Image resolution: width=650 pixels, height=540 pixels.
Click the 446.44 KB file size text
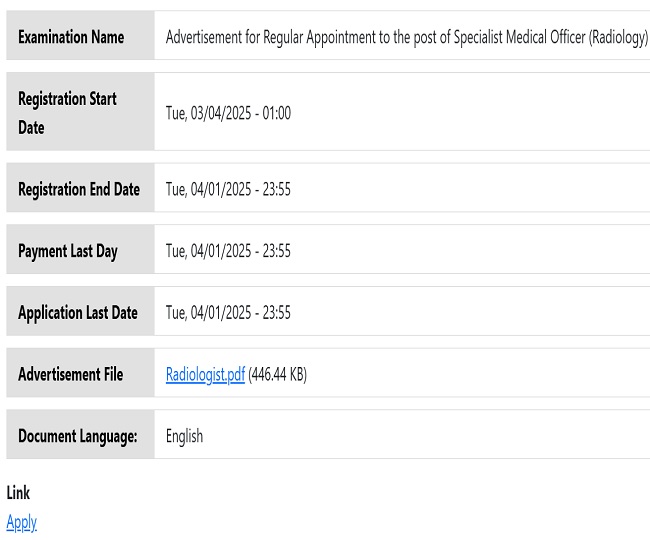(278, 375)
